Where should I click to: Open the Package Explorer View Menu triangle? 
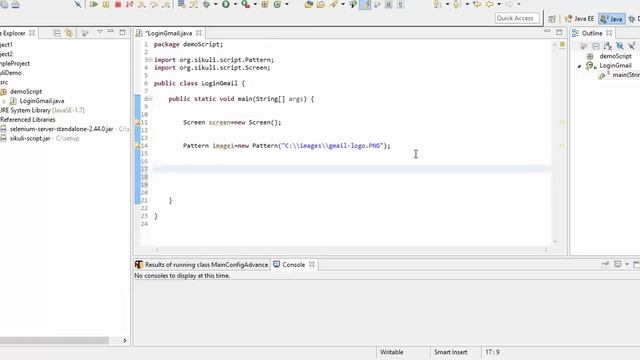tap(100, 32)
